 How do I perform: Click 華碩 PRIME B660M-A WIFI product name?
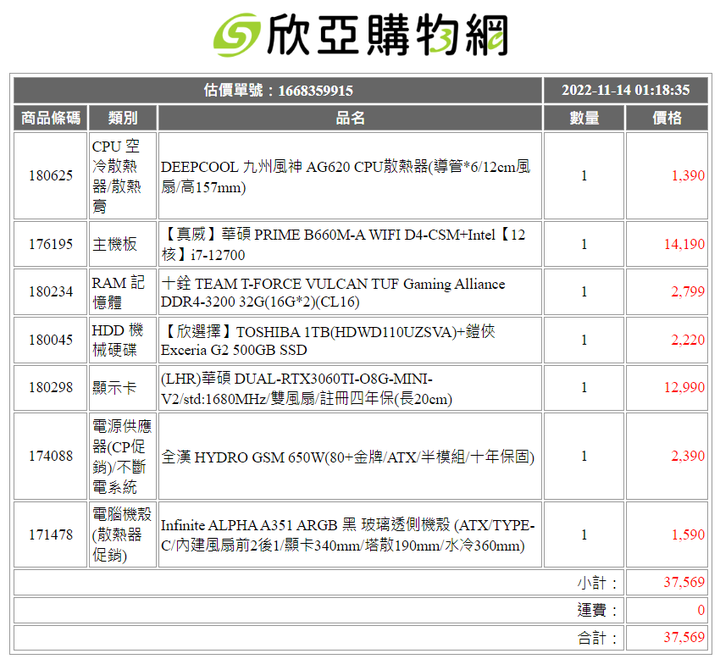[343, 244]
